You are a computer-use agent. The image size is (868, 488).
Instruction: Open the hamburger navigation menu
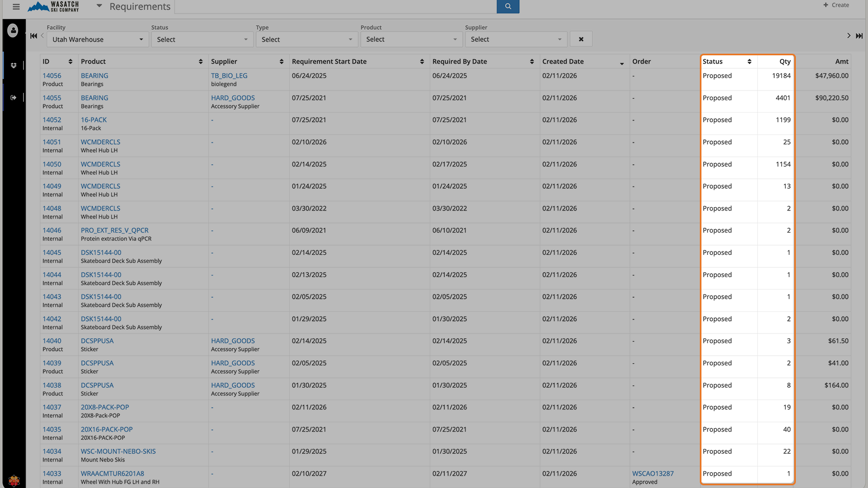tap(16, 7)
